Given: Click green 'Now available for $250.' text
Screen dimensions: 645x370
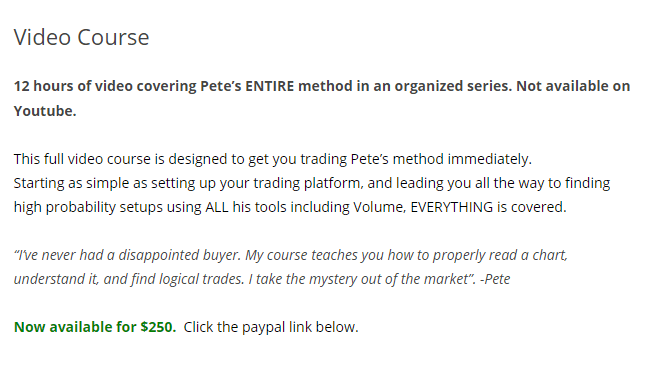Looking at the screenshot, I should point(95,327).
